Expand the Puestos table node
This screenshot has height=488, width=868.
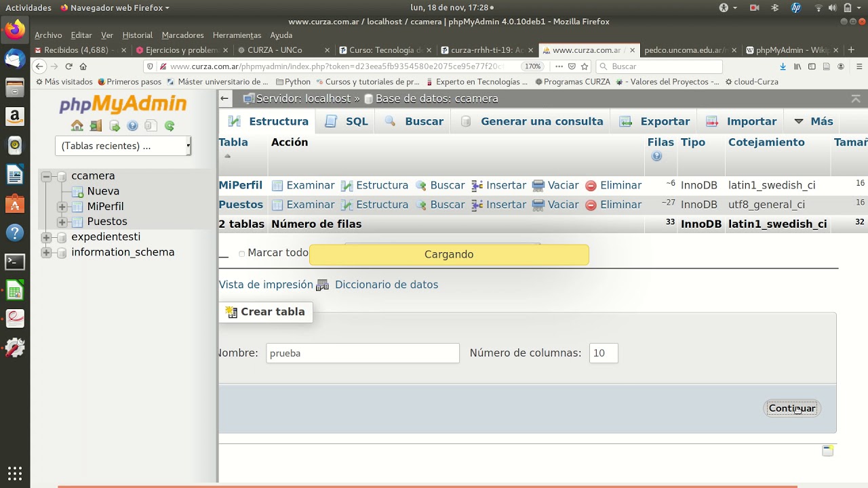pos(62,222)
